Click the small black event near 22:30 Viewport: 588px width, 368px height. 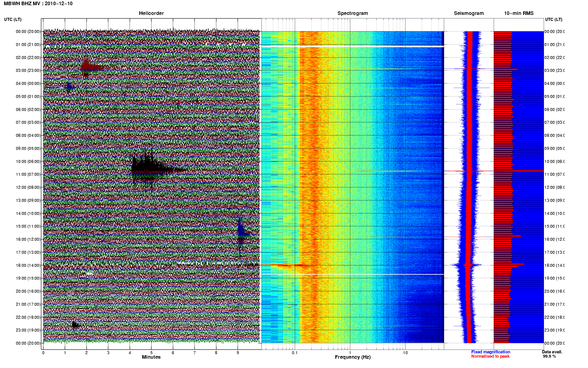[76, 325]
